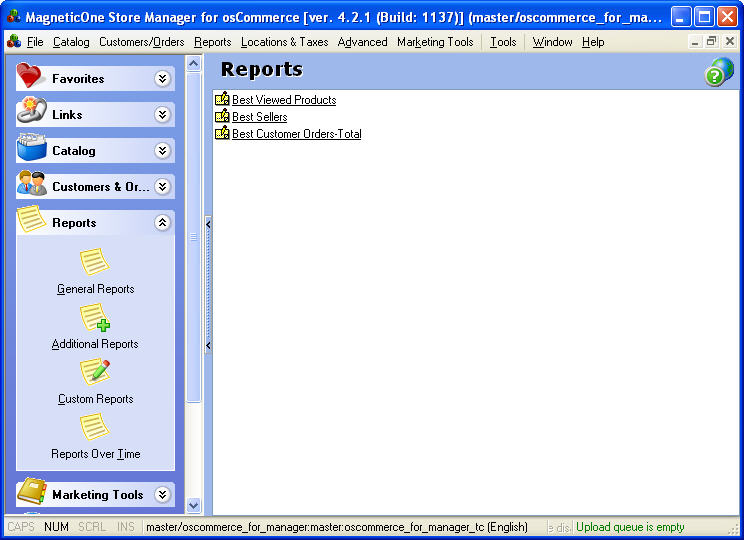Close the inner MDI child window
The width and height of the screenshot is (744, 540).
[x=730, y=42]
